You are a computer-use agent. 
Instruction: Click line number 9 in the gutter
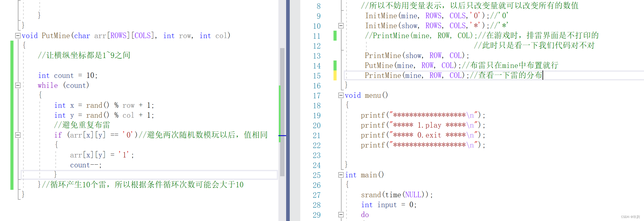coord(319,16)
